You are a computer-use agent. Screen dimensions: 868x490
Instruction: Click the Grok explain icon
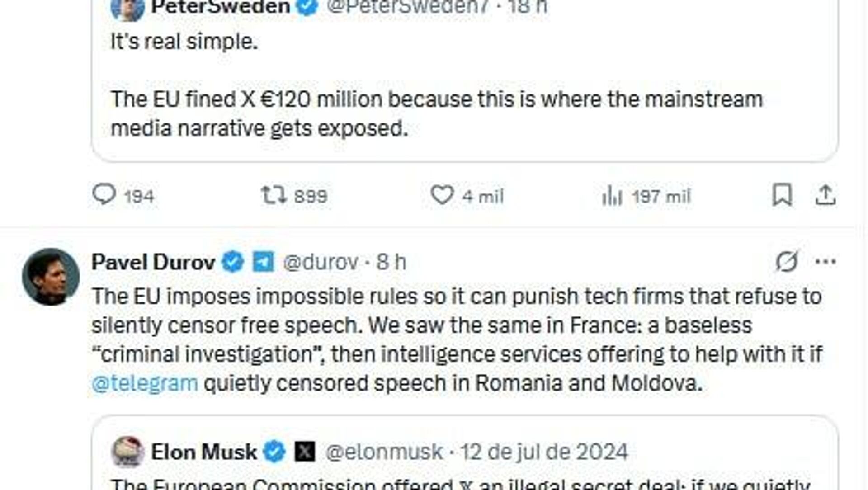[787, 261]
